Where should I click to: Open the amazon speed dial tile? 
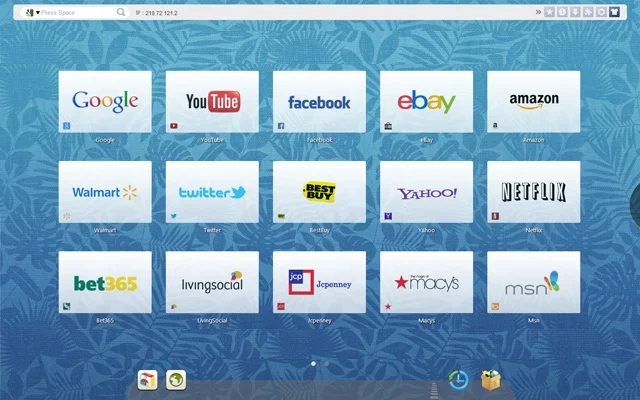[533, 102]
